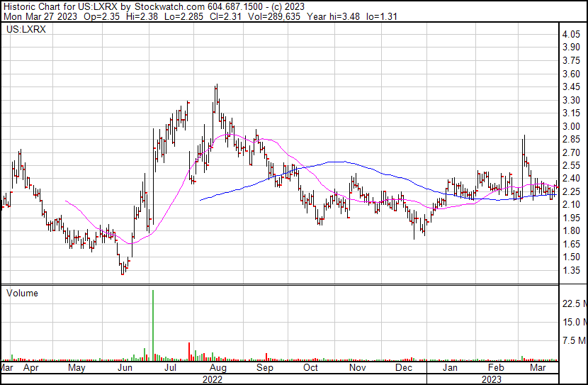Click the August price peak near 3.45

tap(216, 87)
